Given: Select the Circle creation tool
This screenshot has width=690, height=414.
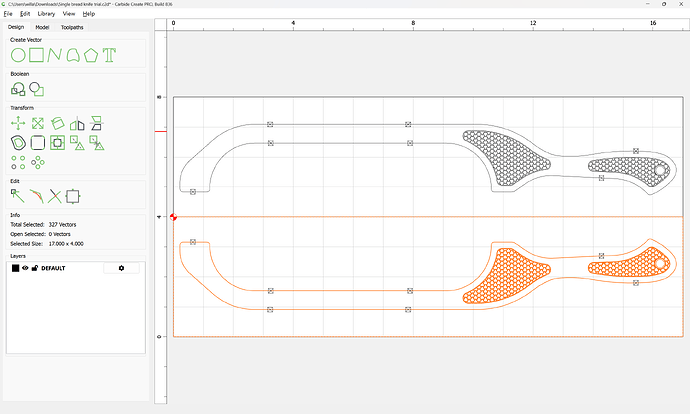Looking at the screenshot, I should pyautogui.click(x=17, y=54).
